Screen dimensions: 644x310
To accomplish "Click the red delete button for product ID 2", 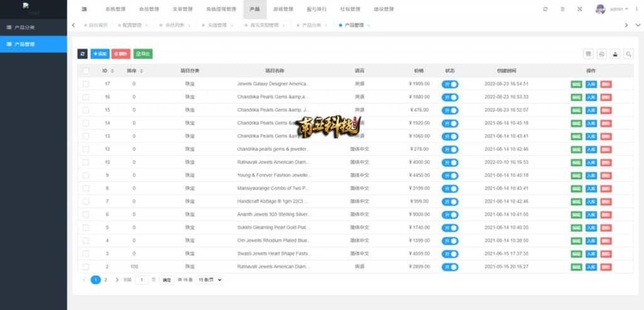I will click(x=606, y=267).
